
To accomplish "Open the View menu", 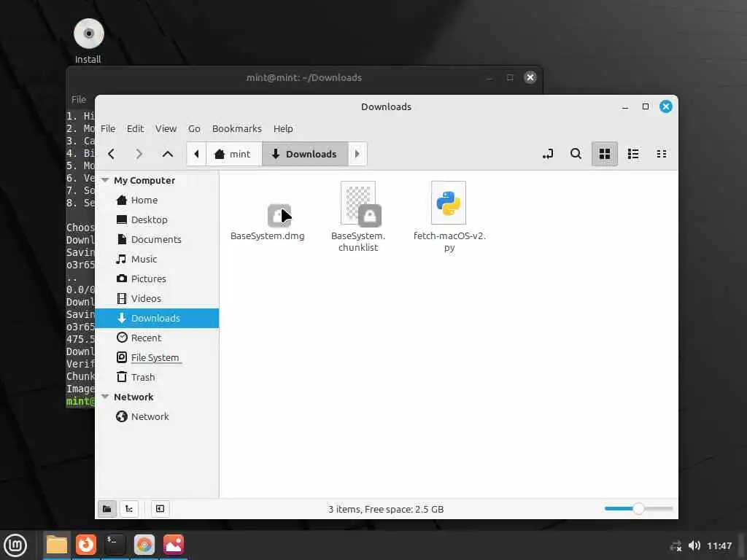I will tap(166, 128).
